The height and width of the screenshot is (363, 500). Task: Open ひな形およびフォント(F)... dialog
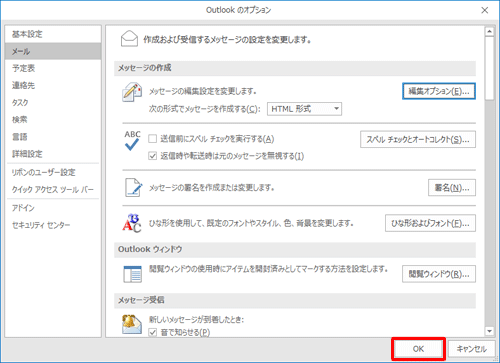click(x=430, y=223)
